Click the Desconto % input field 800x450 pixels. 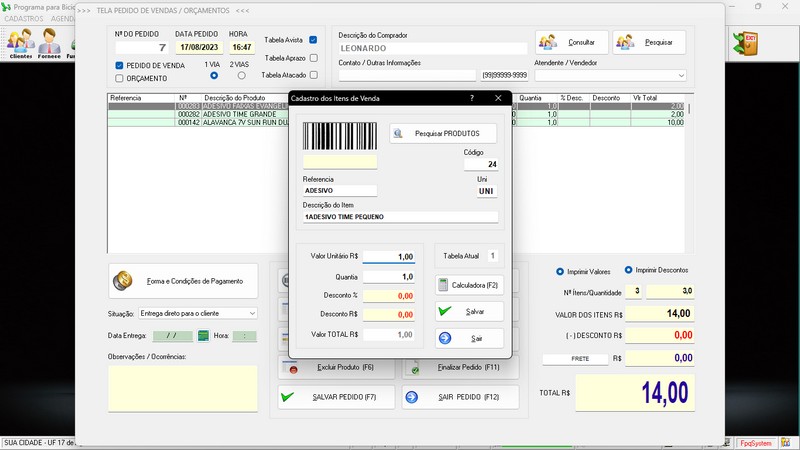click(x=388, y=296)
